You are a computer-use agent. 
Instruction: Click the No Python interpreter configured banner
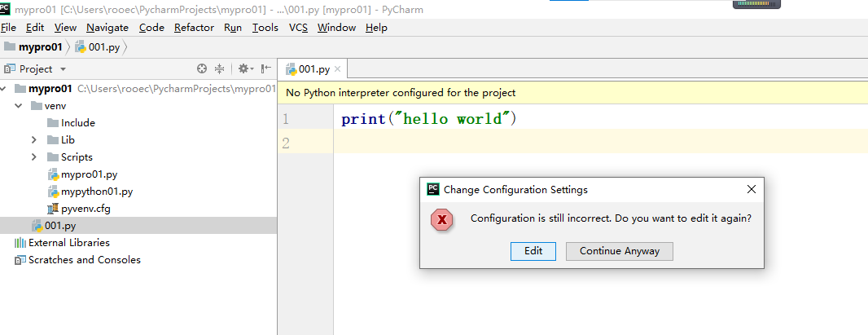point(572,93)
